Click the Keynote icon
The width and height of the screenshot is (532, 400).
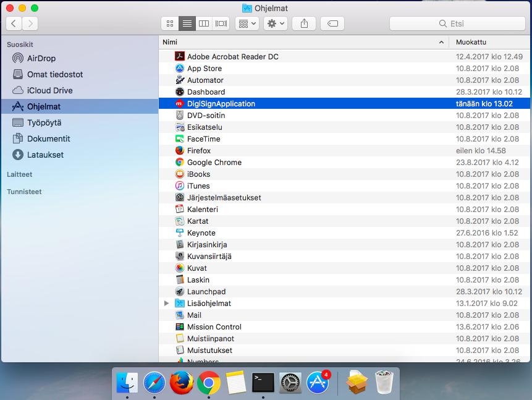[x=179, y=232]
